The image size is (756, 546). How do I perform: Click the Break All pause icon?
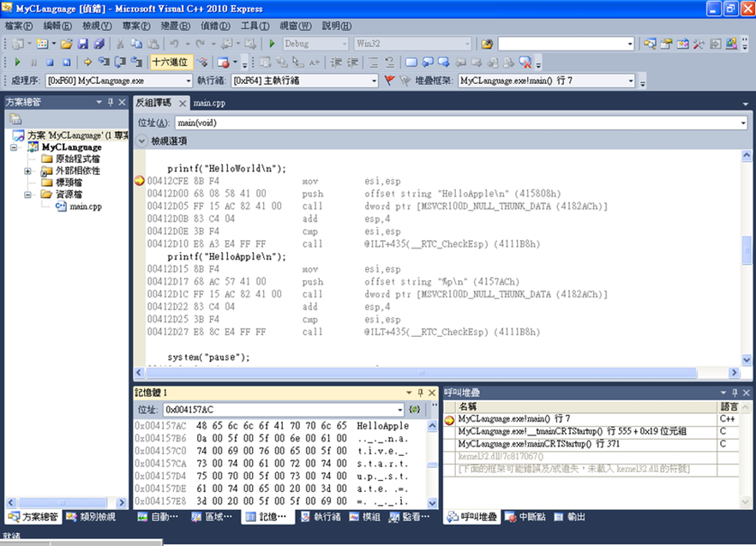33,63
